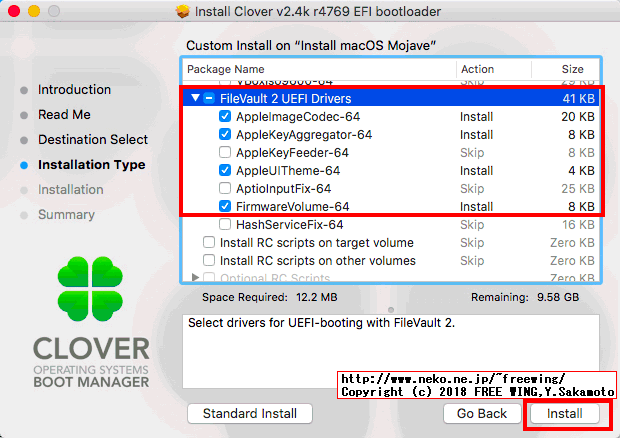The height and width of the screenshot is (438, 620).
Task: Click the Clover four-leaf logo
Action: pyautogui.click(x=90, y=289)
